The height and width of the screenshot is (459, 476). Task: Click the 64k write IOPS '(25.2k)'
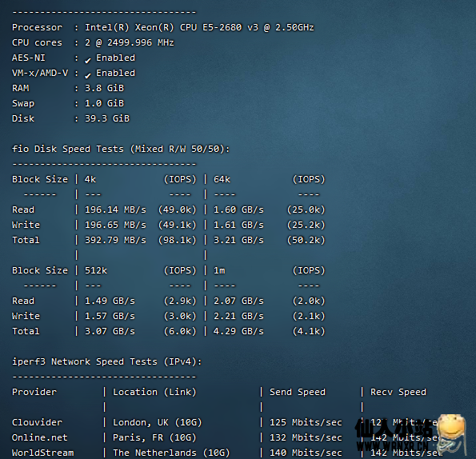tap(306, 225)
